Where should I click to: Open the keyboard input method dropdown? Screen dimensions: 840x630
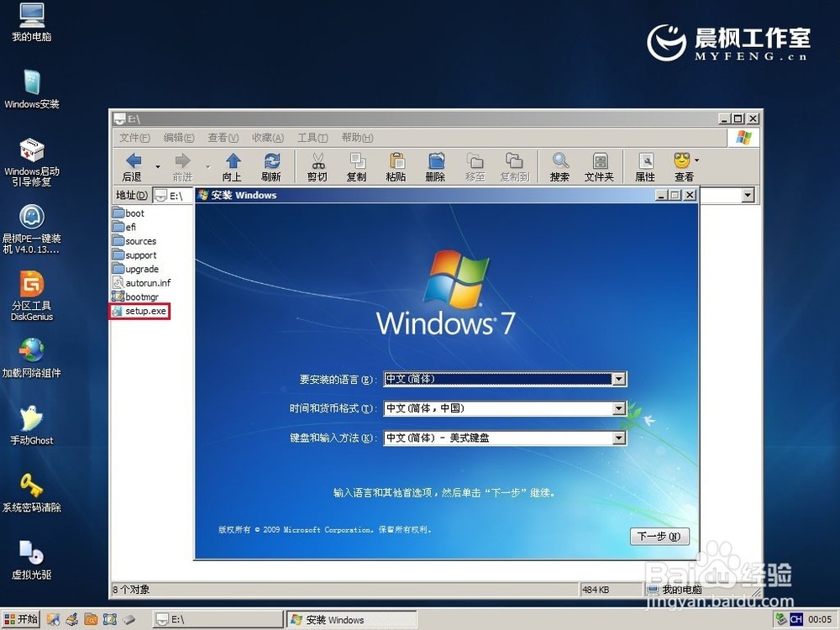tap(619, 438)
